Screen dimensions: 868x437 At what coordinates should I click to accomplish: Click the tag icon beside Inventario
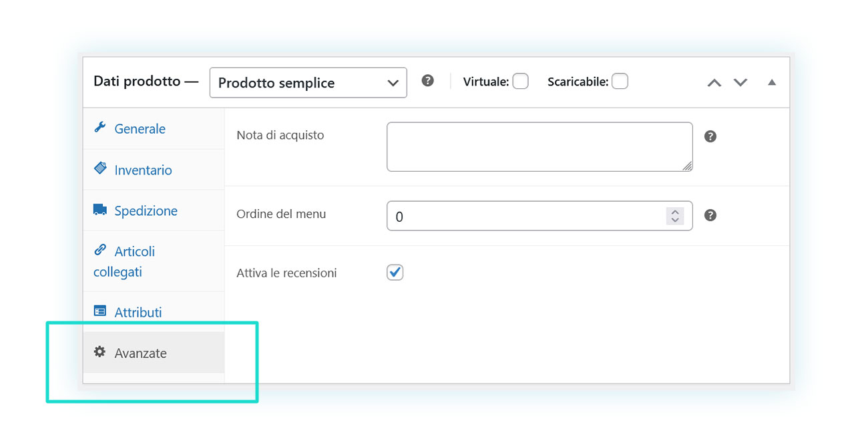(x=100, y=168)
